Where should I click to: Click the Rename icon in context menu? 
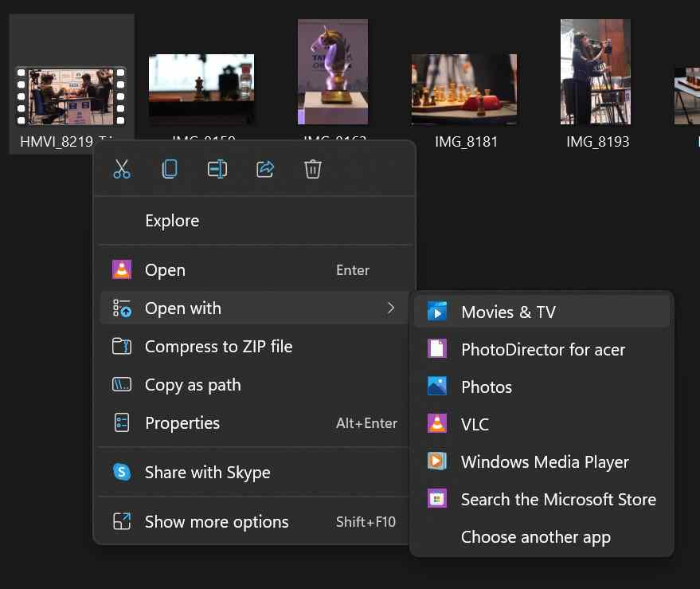pyautogui.click(x=217, y=170)
